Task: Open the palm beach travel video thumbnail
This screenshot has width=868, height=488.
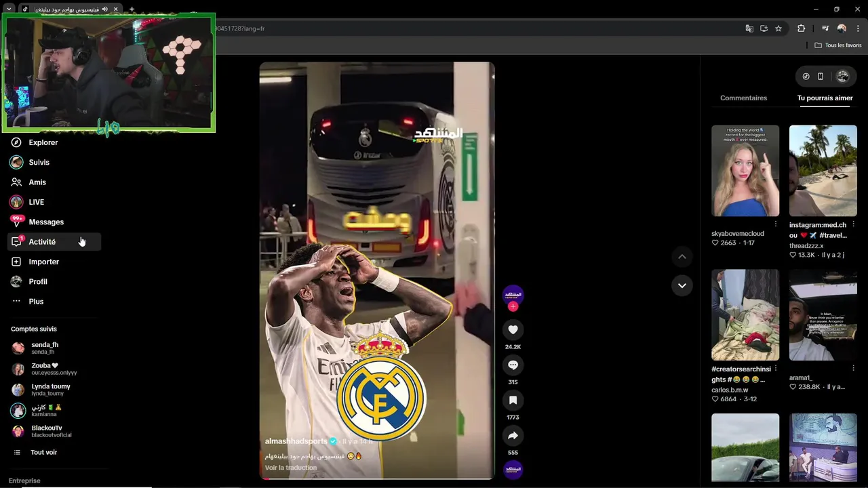Action: (x=823, y=171)
